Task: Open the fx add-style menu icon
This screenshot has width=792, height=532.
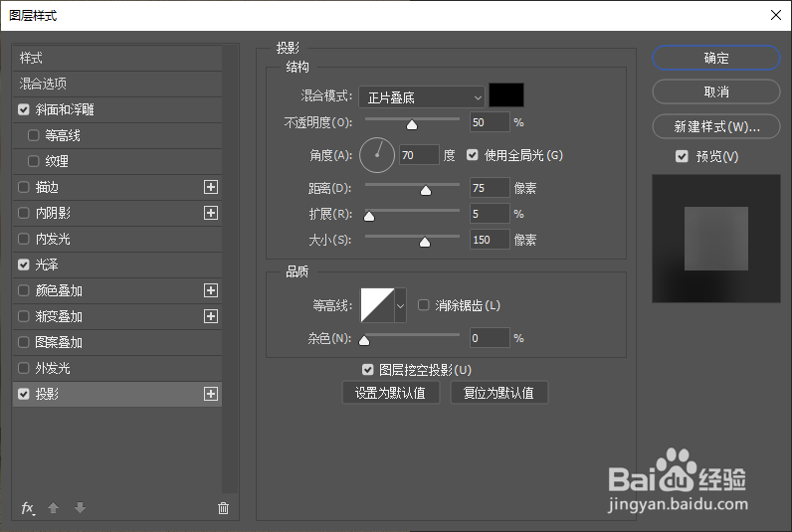Action: [28, 508]
